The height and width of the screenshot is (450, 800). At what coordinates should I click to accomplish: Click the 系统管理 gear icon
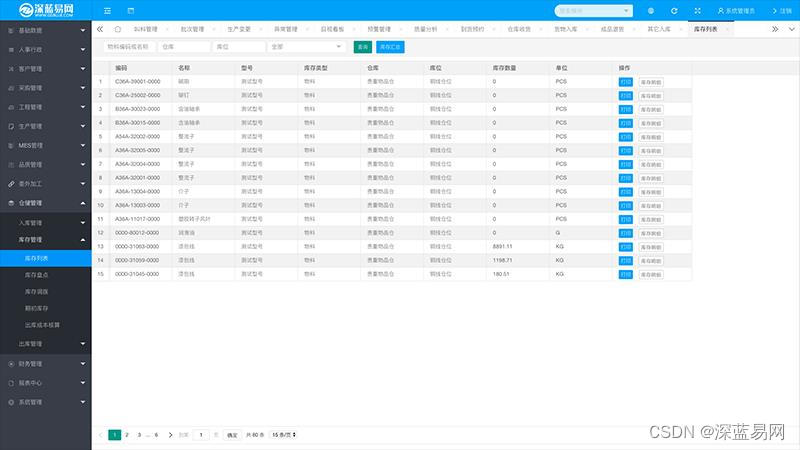point(11,402)
